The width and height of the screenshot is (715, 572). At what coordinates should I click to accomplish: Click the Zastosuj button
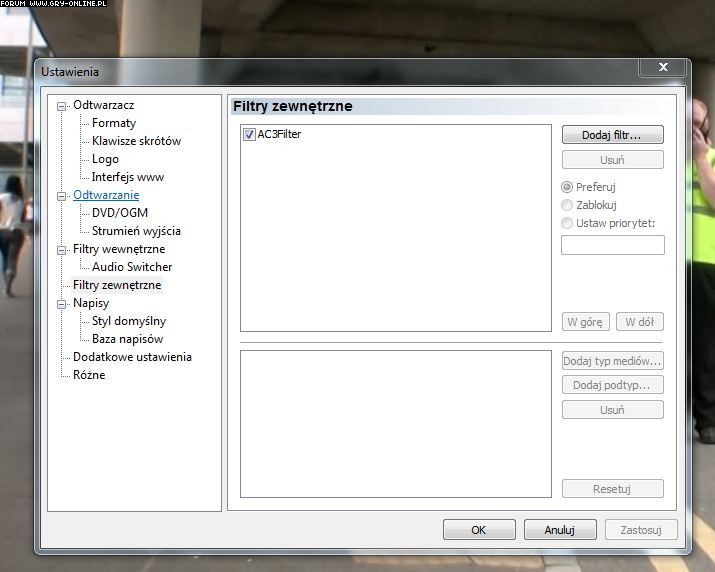(x=641, y=530)
